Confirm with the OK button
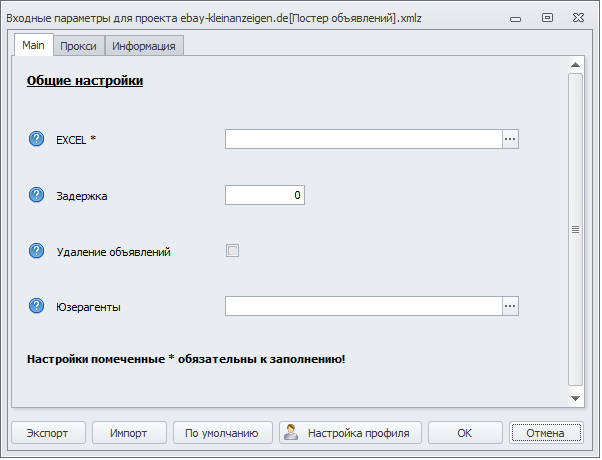Image resolution: width=602 pixels, height=460 pixels. 465,433
